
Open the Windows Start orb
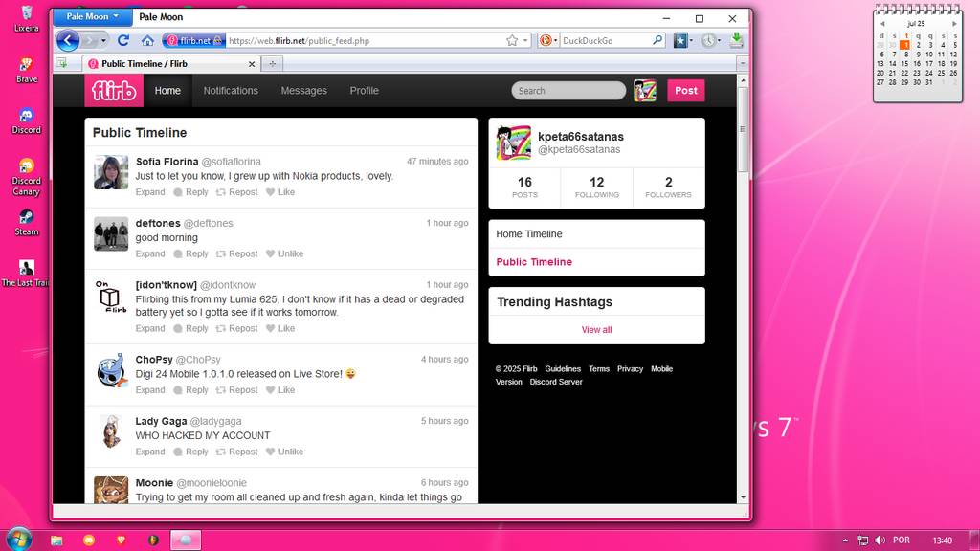(x=17, y=540)
